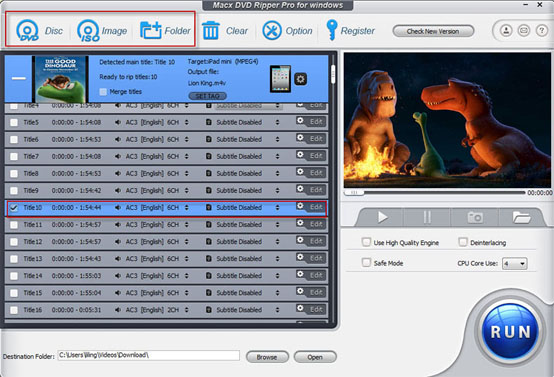
Task: Select the Title13 row duration 1:54:43
Action: click(x=76, y=259)
